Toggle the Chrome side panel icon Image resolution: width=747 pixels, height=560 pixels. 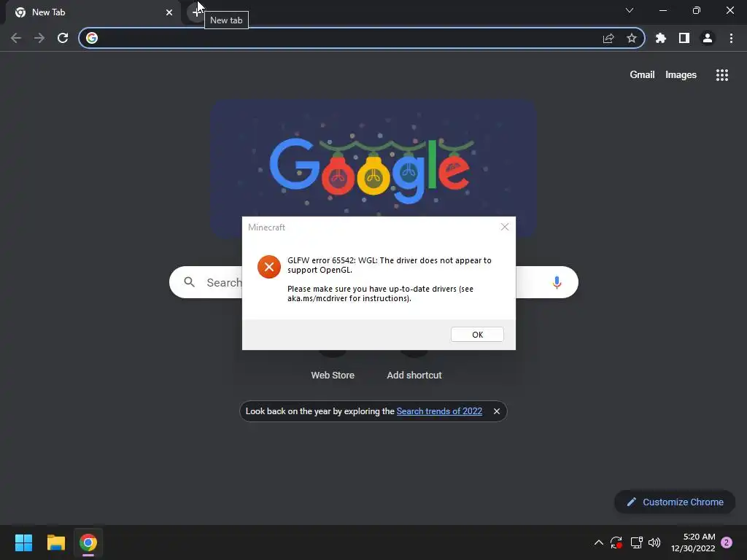(684, 38)
